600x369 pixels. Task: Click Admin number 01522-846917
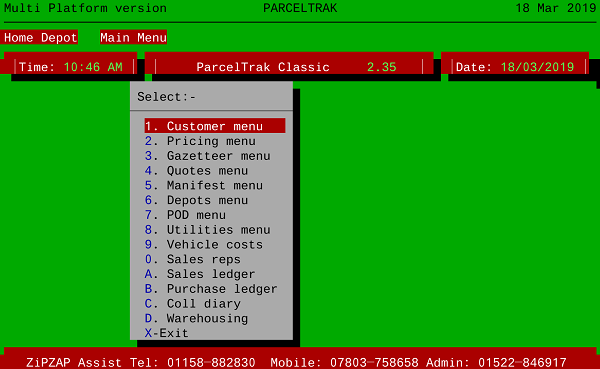click(522, 362)
